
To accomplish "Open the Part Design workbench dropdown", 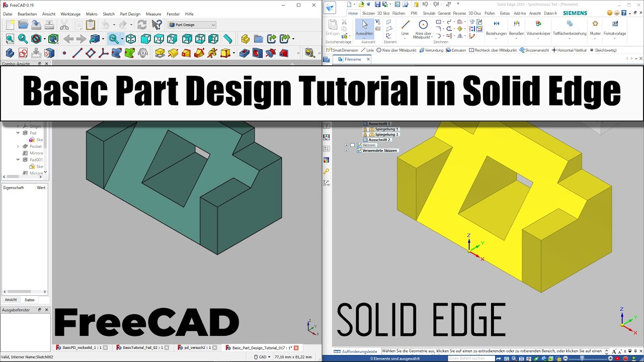I will (x=192, y=25).
